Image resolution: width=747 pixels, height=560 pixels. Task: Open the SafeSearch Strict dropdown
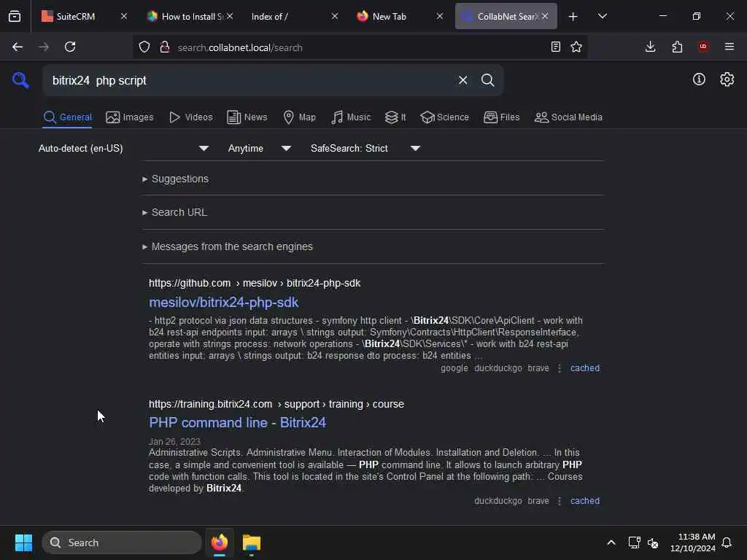coord(365,148)
